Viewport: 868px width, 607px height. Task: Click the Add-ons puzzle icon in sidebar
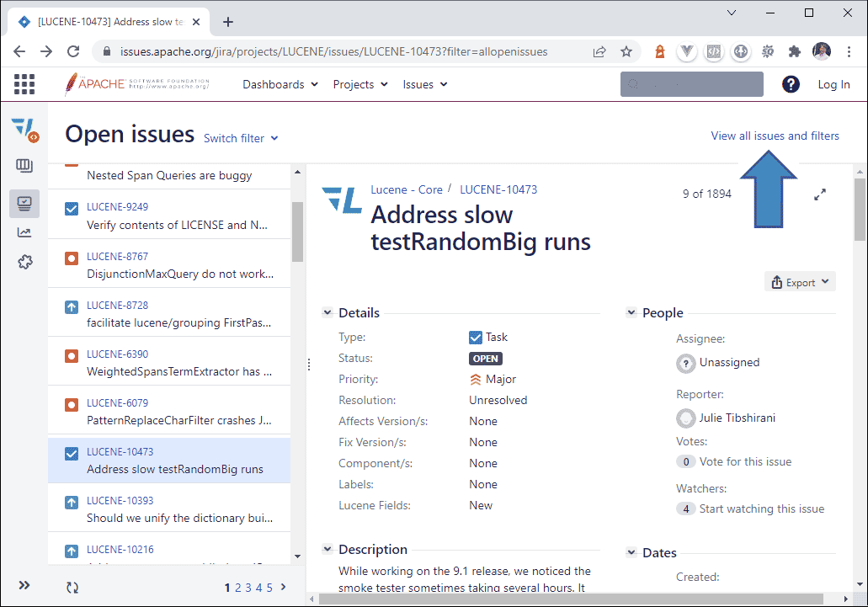coord(24,263)
